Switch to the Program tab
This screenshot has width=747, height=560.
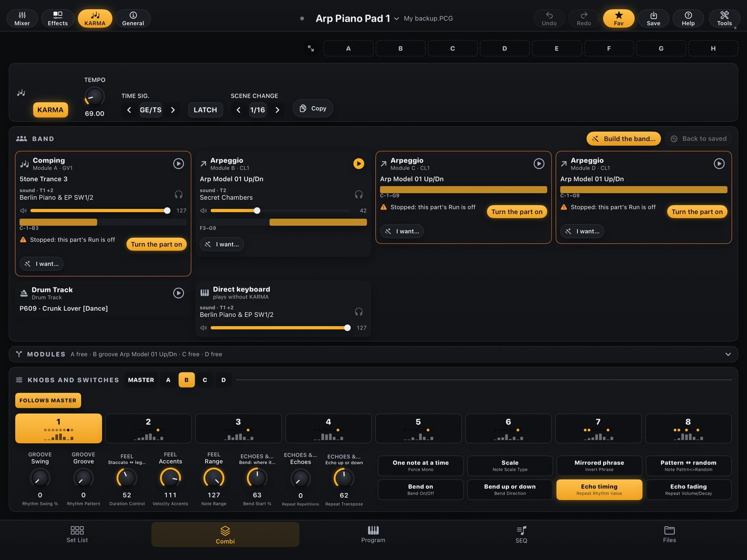373,535
